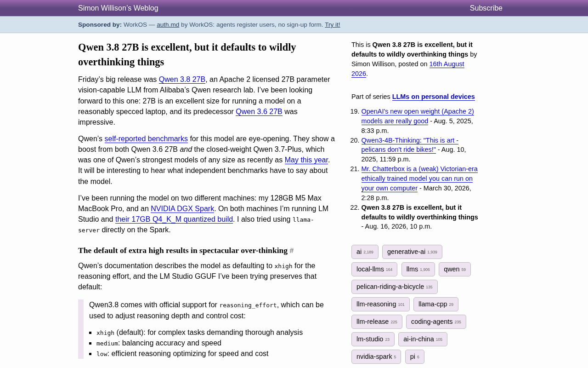Visit the NVIDIA DGX Spark link

pos(182,209)
